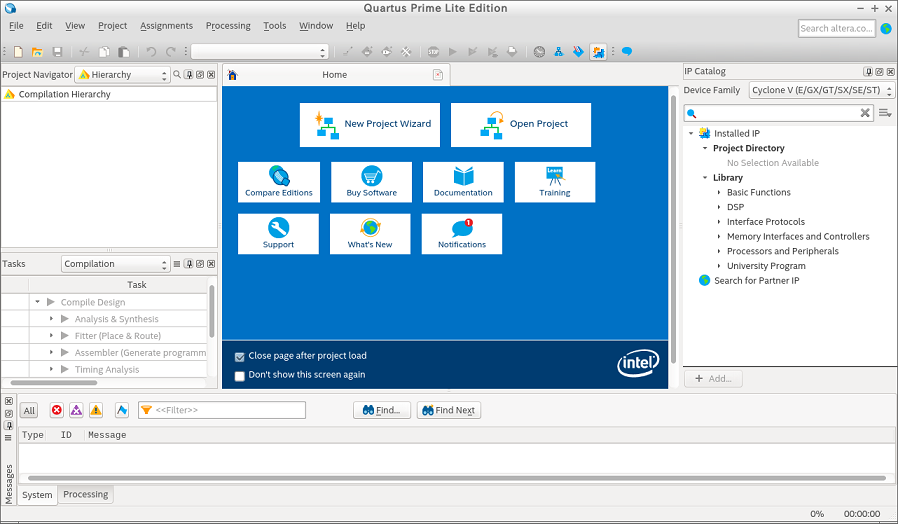Toggle the blue flag messages filter
898x524 pixels.
(121, 410)
